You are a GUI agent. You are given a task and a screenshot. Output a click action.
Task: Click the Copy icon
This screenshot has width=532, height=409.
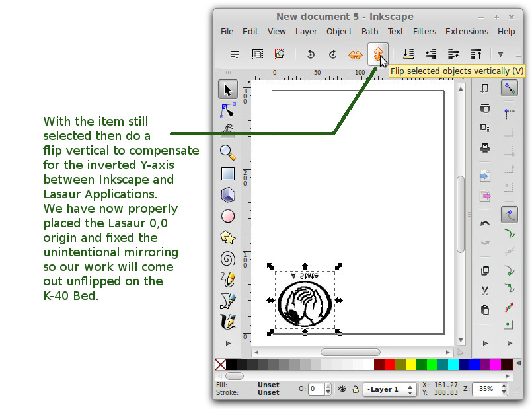click(x=485, y=270)
